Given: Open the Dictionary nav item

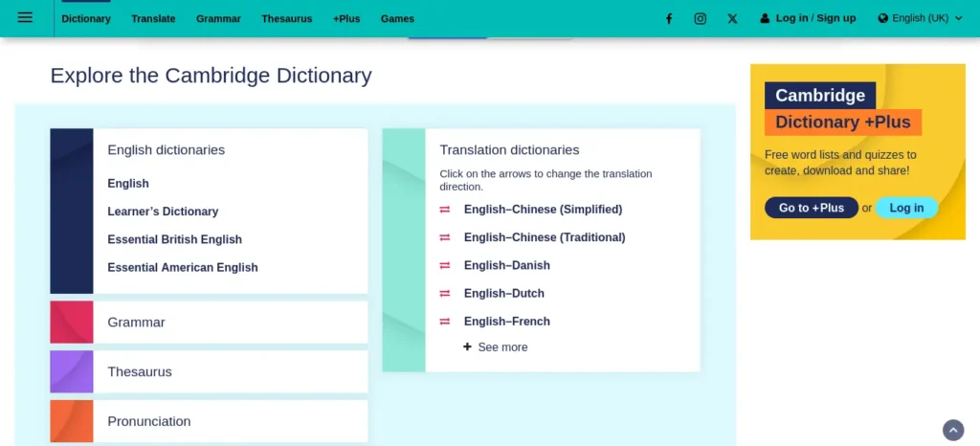Looking at the screenshot, I should (x=86, y=19).
